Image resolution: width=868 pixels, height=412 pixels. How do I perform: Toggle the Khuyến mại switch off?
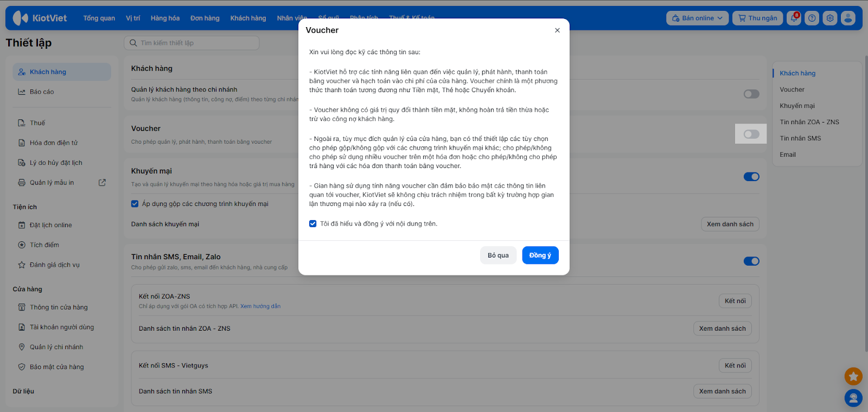(x=751, y=177)
